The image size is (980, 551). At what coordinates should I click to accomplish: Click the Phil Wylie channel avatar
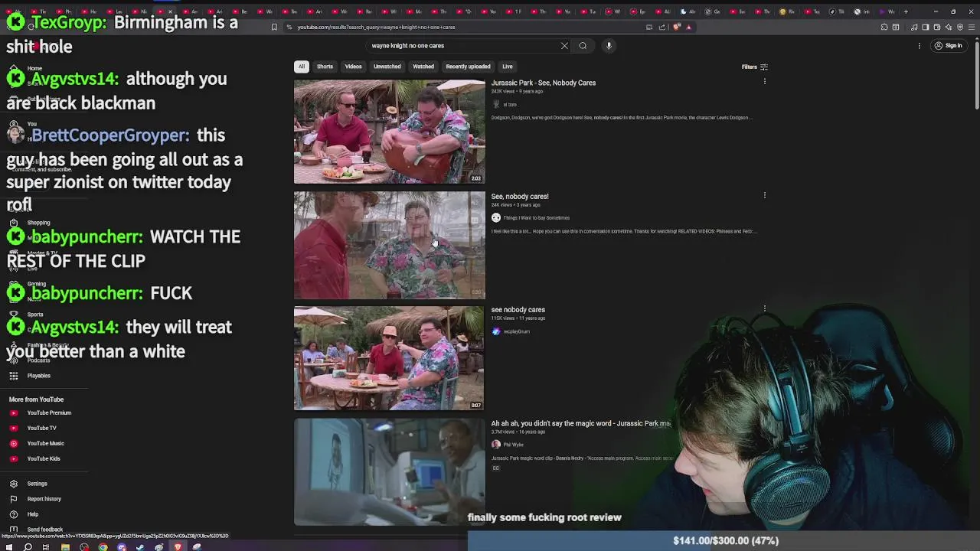point(495,445)
